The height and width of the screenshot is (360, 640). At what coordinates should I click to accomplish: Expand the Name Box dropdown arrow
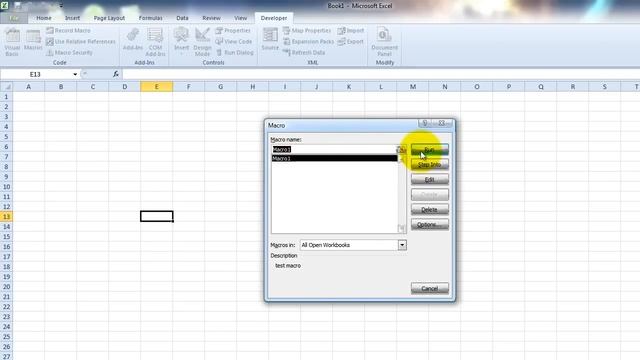coord(75,74)
